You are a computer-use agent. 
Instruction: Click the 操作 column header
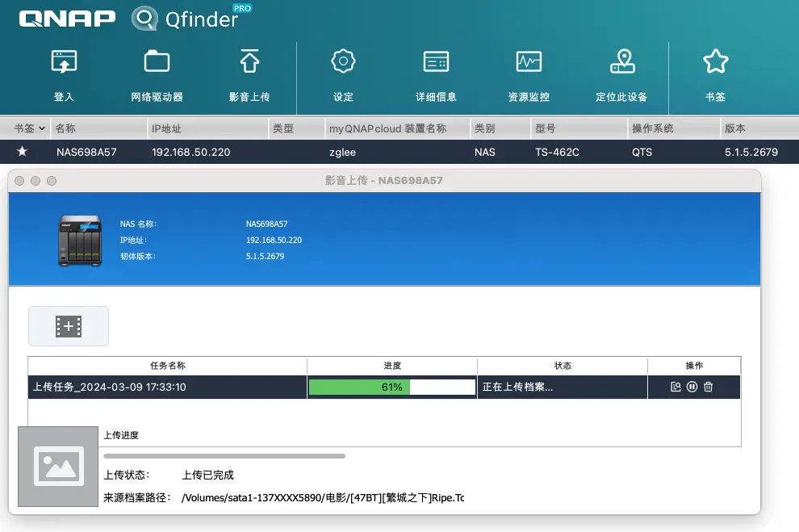tap(694, 366)
